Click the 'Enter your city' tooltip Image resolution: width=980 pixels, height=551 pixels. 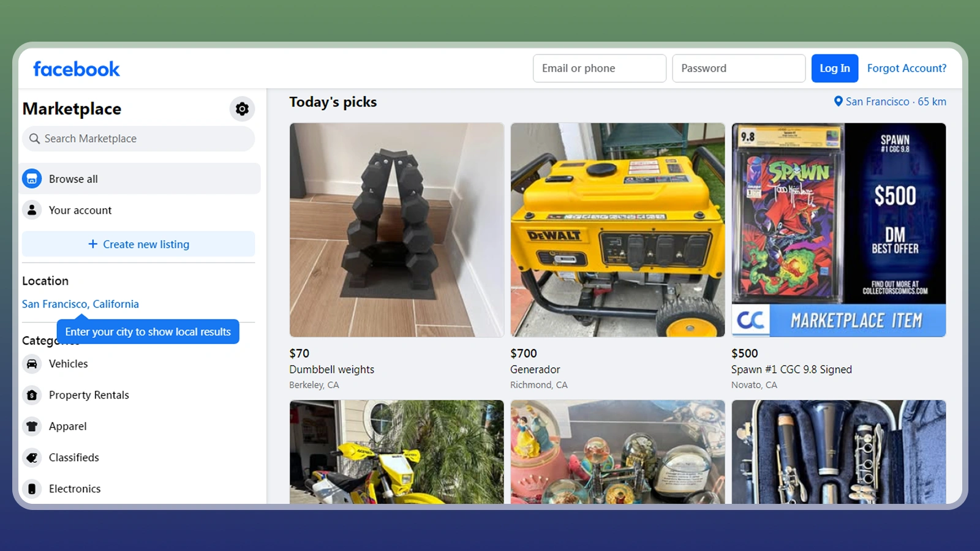(x=148, y=332)
